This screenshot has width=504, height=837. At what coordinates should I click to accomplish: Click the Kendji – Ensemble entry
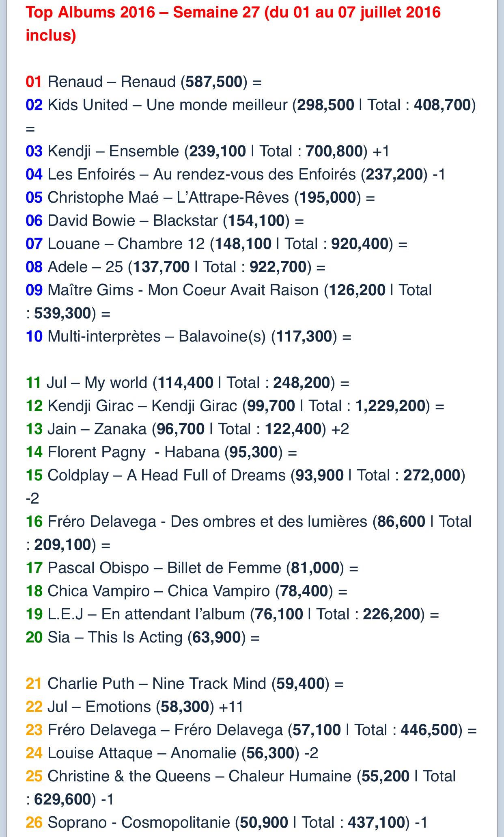point(207,151)
